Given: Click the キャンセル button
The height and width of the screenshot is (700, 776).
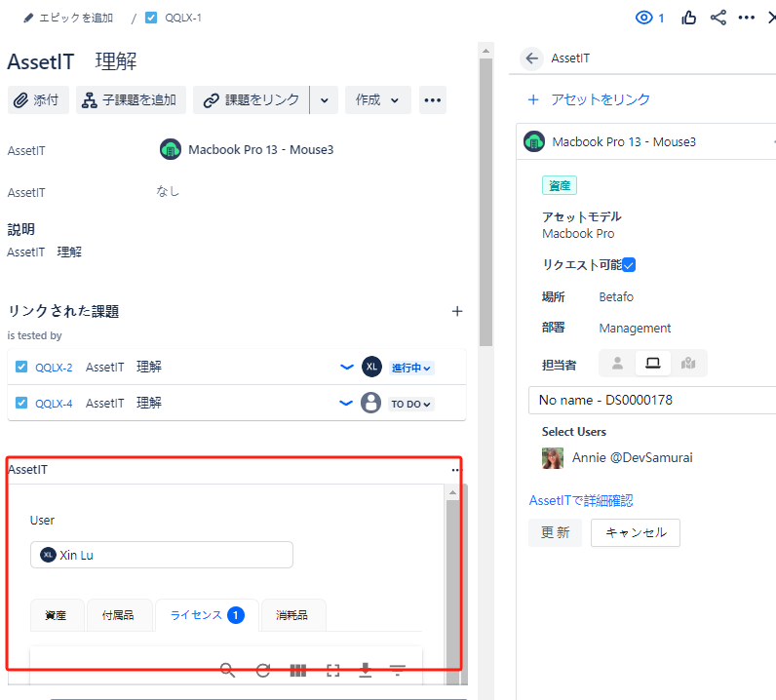Looking at the screenshot, I should pos(635,532).
